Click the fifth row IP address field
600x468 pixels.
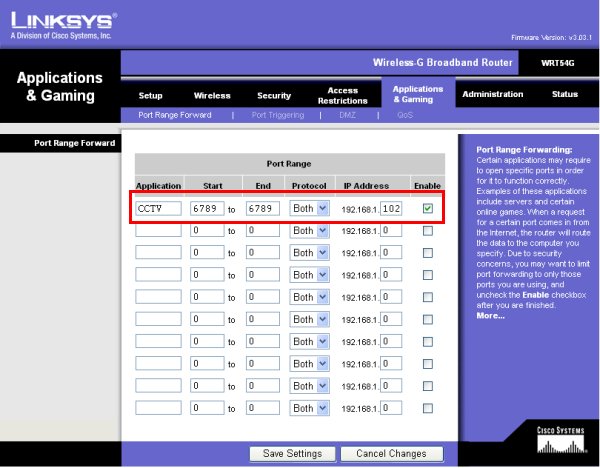point(391,297)
